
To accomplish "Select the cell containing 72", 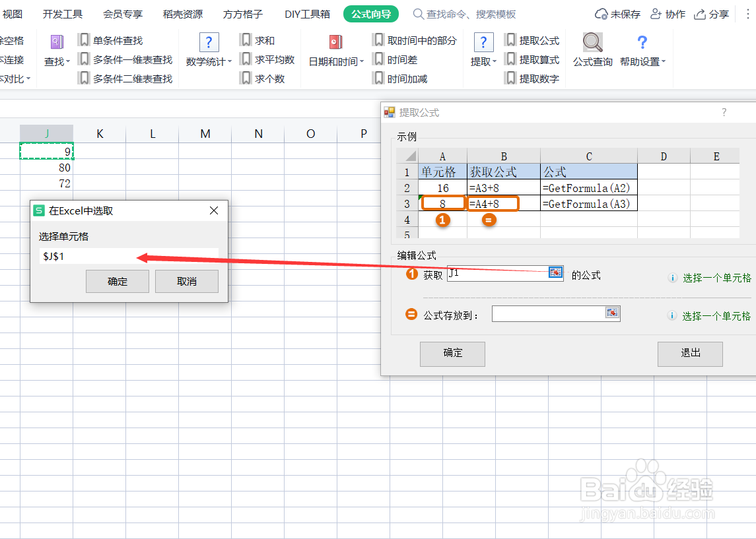I will coord(47,183).
